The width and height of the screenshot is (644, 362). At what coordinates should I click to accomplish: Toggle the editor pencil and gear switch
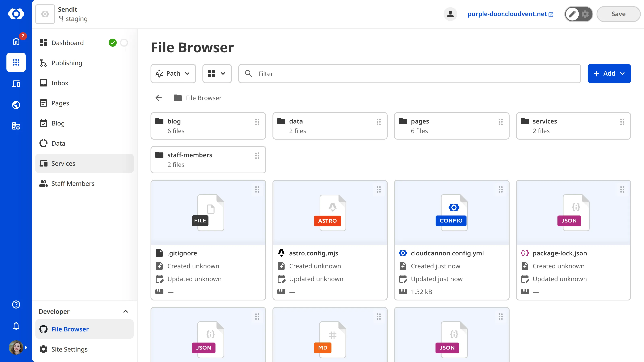579,14
